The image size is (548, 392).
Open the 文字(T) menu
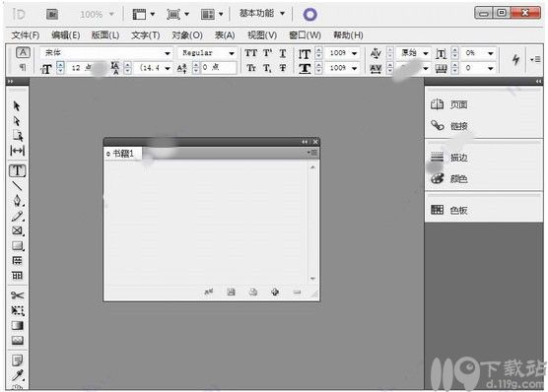tap(146, 34)
